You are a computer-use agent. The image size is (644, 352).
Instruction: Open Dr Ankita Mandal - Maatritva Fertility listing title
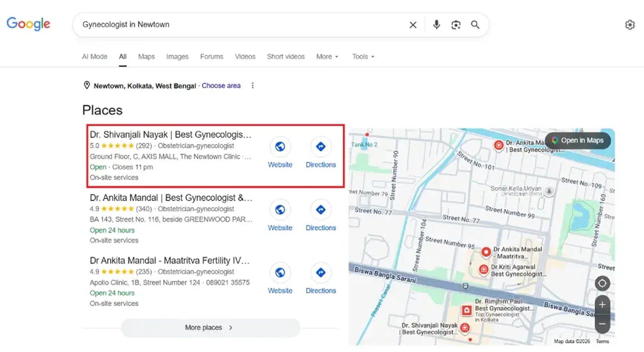pos(170,260)
